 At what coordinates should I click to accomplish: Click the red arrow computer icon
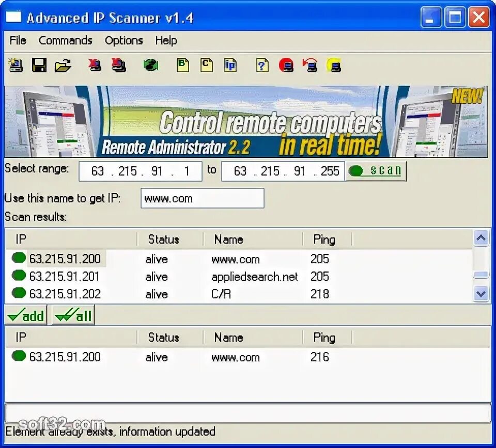[310, 65]
